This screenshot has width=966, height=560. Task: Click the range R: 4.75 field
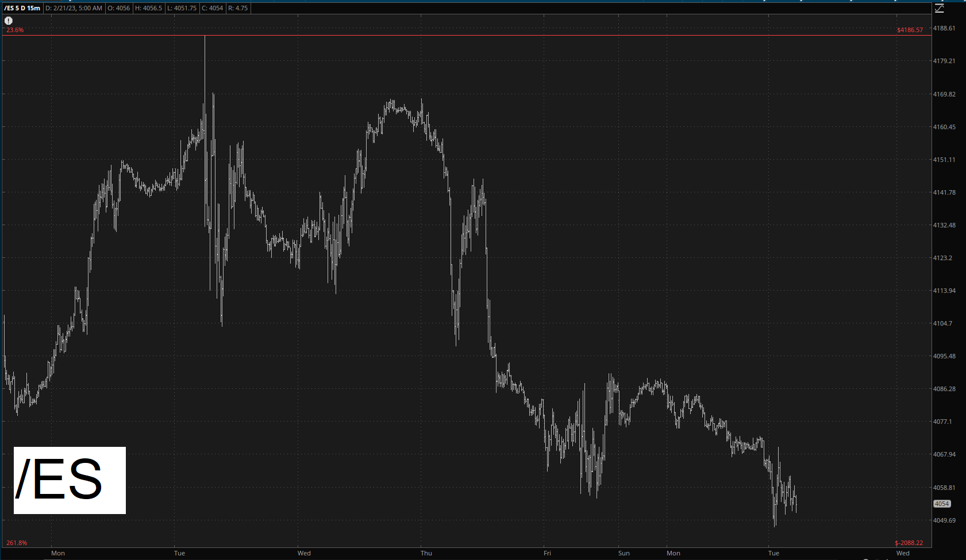(x=238, y=8)
